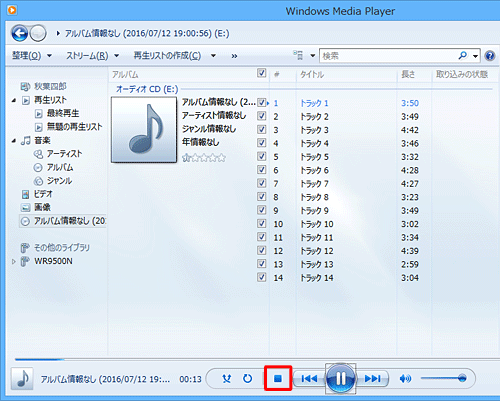Collapse the 音楽 tree node
The height and width of the screenshot is (401, 500).
click(x=14, y=141)
